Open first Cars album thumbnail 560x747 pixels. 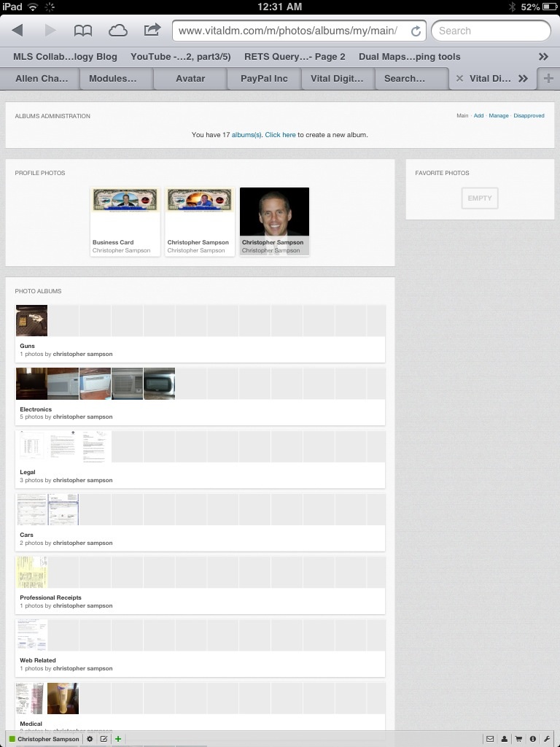click(x=31, y=509)
